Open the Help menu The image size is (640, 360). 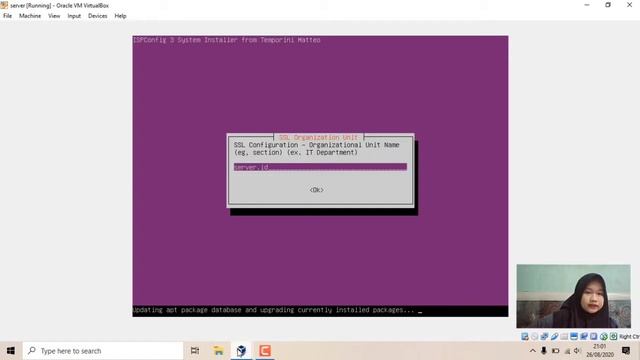tap(120, 16)
